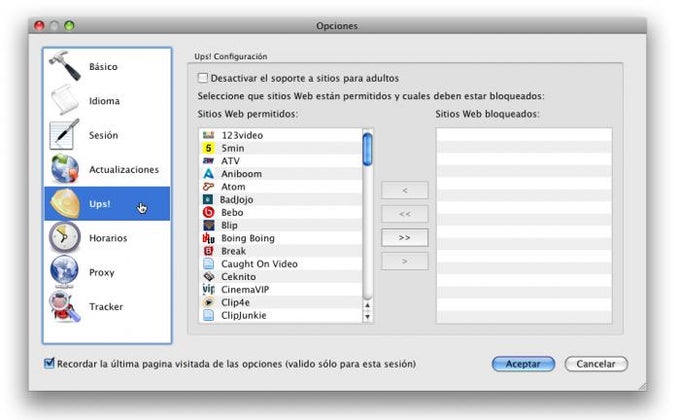Click the ATV site icon

[209, 161]
